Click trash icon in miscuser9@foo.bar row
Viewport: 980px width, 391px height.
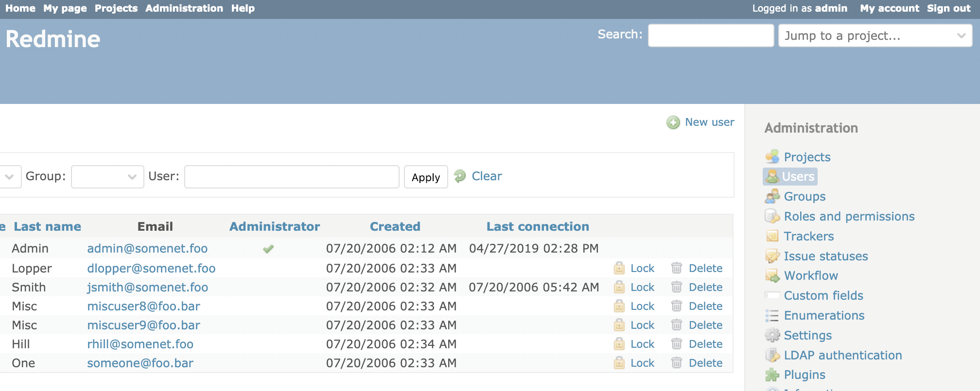click(x=677, y=325)
